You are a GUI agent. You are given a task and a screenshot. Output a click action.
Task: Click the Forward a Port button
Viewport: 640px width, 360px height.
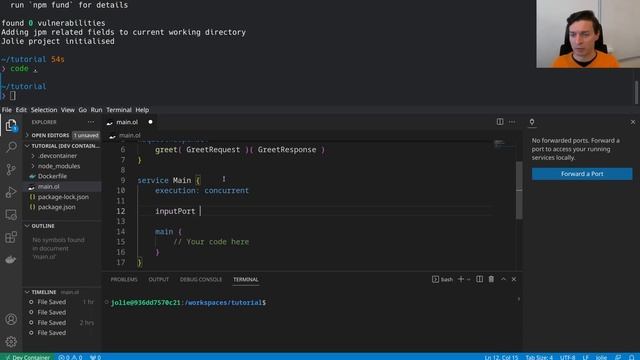click(x=582, y=174)
